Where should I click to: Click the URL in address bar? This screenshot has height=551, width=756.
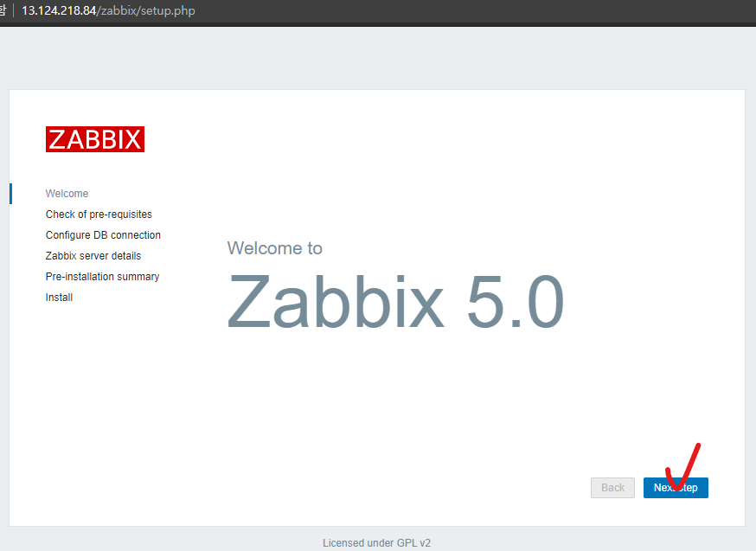pos(108,10)
